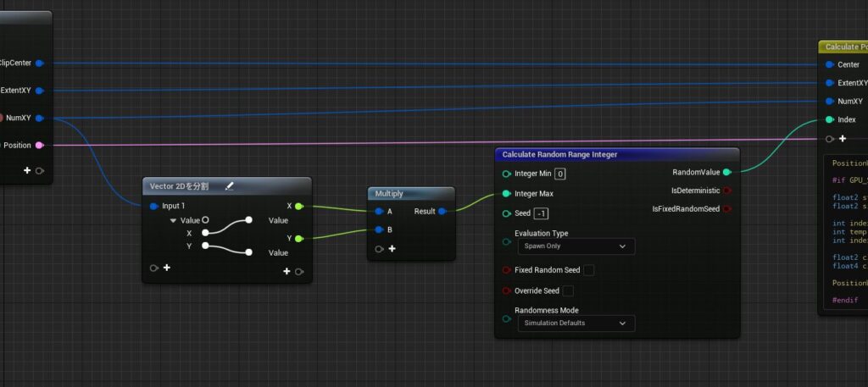Click the RandomValue output pin
This screenshot has height=387, width=868.
click(x=726, y=172)
